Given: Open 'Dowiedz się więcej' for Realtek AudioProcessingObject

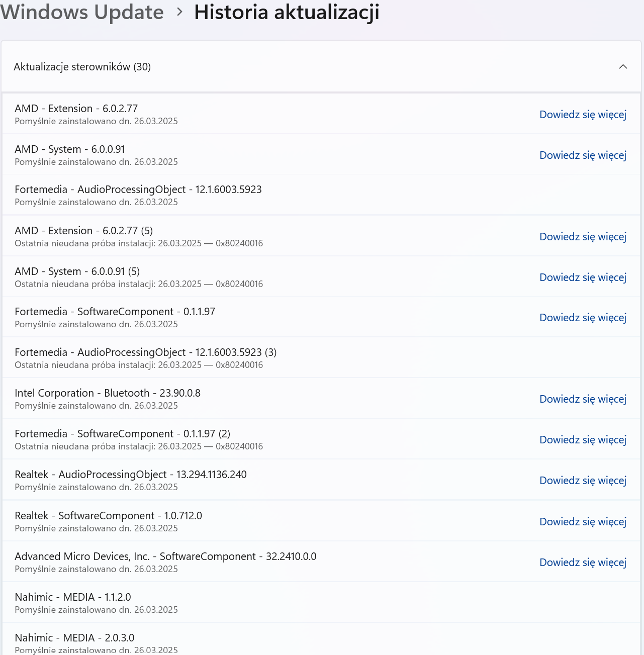Looking at the screenshot, I should tap(583, 481).
